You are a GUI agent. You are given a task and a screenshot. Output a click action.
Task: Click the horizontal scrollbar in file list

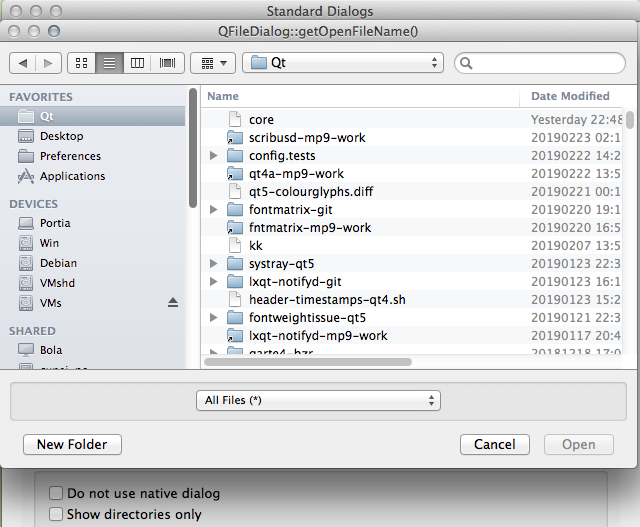[320, 362]
